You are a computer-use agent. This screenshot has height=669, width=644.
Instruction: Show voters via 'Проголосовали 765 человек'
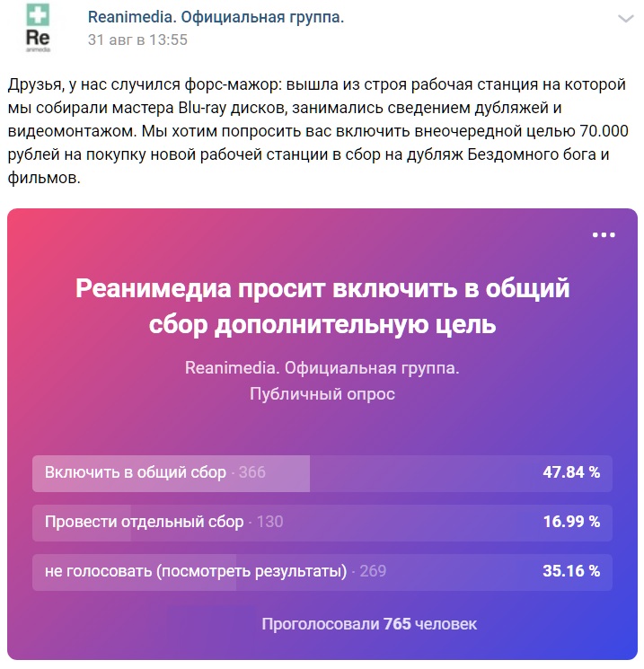coord(369,624)
